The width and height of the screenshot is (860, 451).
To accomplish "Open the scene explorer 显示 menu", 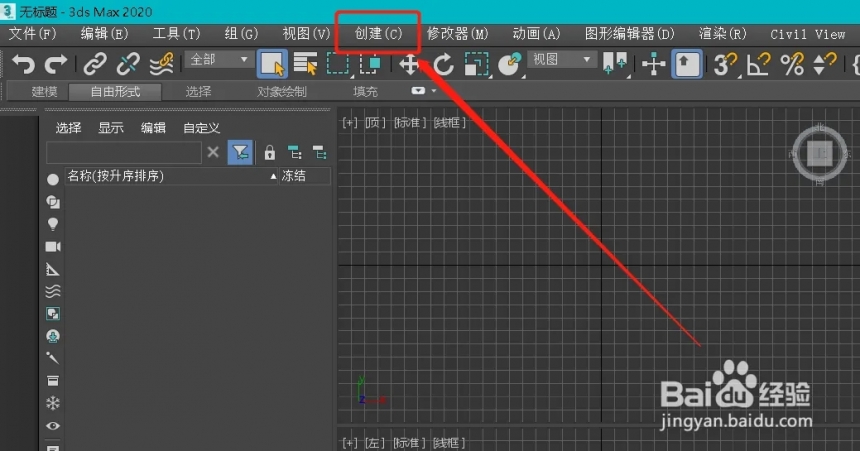I will [111, 128].
